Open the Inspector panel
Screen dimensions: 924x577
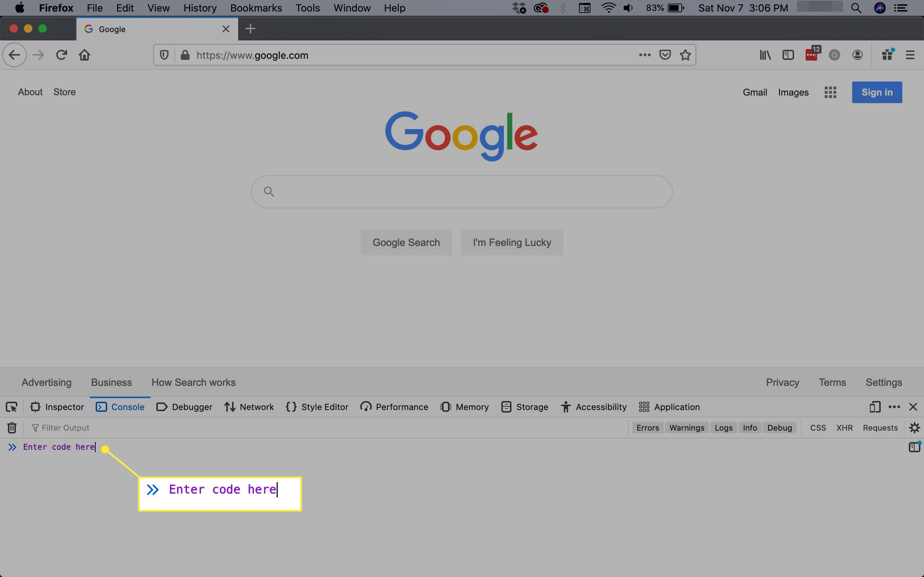57,407
